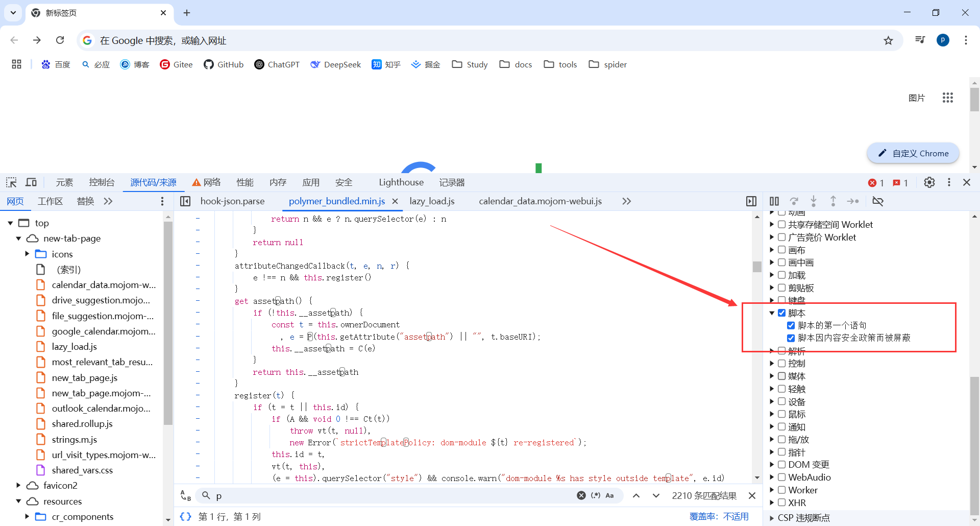Click the 覆盖率: 不适用 link
This screenshot has width=980, height=526.
pos(719,517)
